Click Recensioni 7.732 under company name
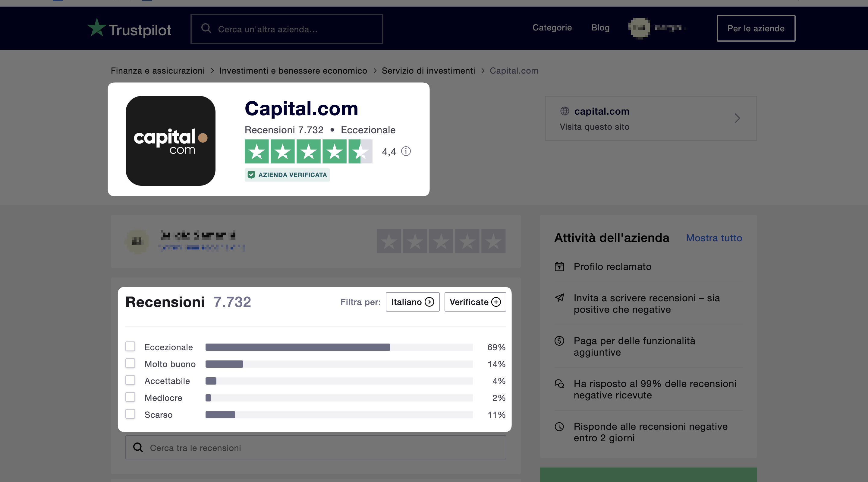The height and width of the screenshot is (482, 868). coord(284,130)
